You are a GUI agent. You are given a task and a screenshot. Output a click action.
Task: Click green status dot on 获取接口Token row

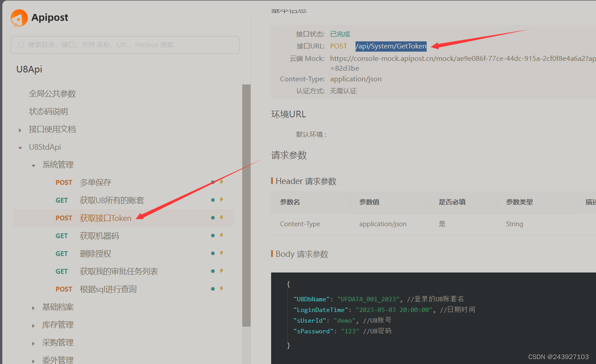[x=213, y=218]
